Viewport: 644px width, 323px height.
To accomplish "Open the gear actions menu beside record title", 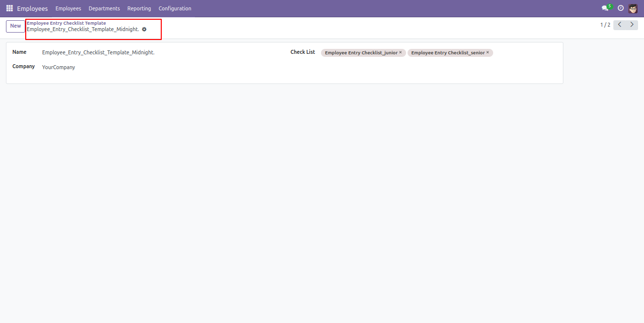I will pyautogui.click(x=144, y=29).
